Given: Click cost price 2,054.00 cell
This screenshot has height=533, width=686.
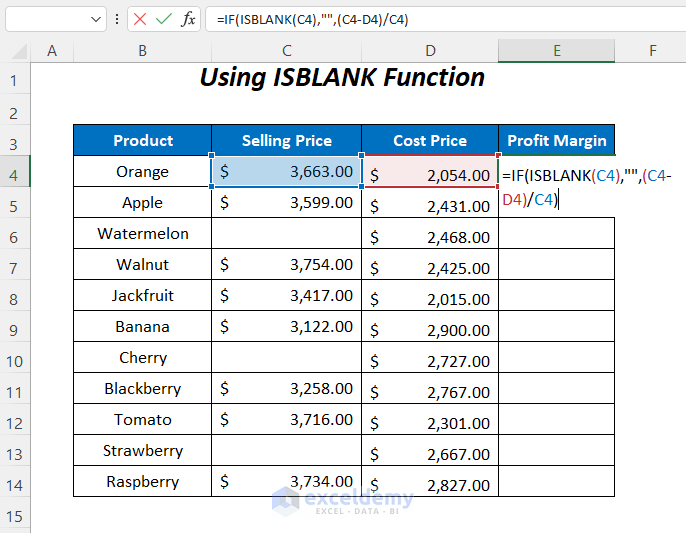Looking at the screenshot, I should pyautogui.click(x=430, y=172).
